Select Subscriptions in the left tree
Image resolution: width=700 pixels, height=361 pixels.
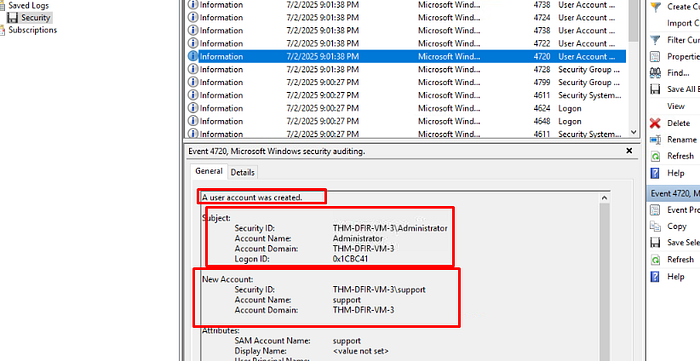pyautogui.click(x=33, y=30)
